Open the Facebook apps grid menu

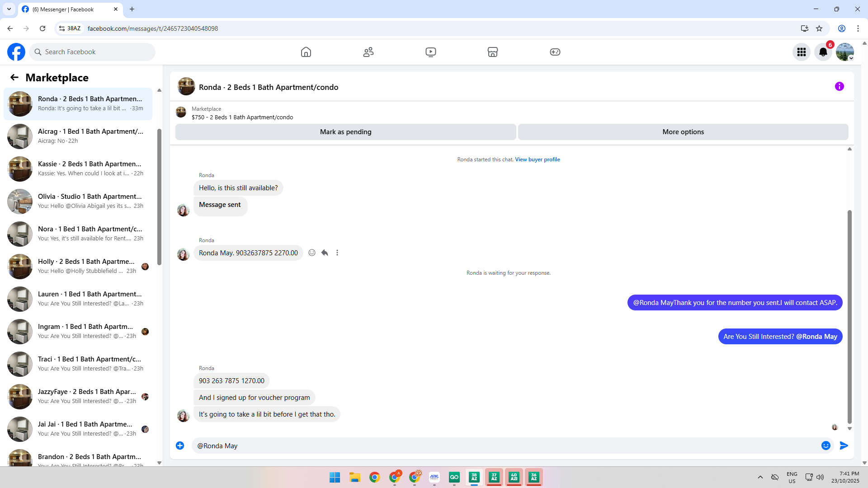802,52
